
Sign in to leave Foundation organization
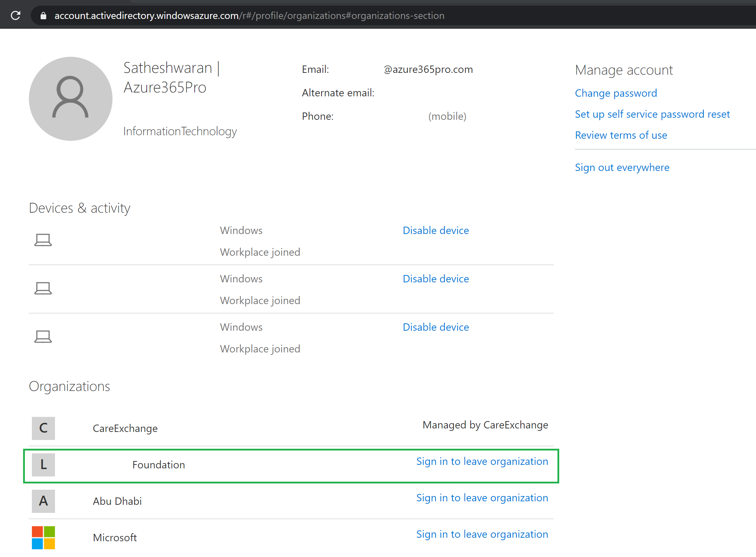click(482, 461)
